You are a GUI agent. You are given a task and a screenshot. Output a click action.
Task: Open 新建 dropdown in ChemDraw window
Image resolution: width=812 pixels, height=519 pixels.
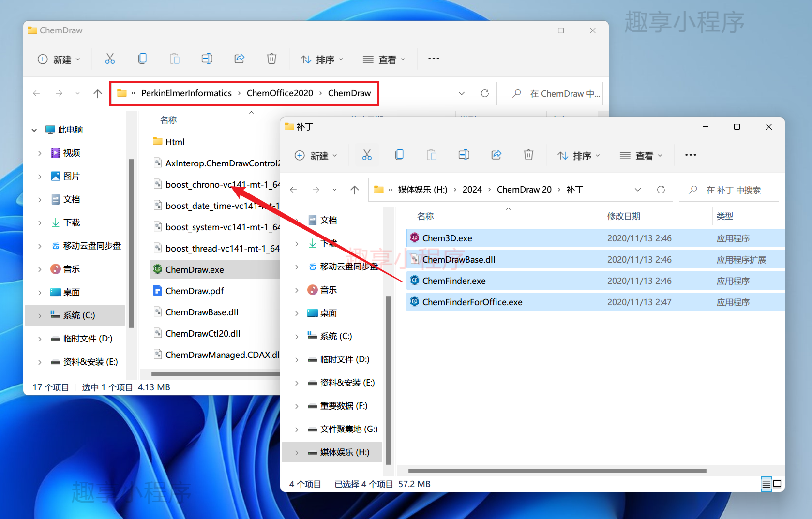point(59,59)
